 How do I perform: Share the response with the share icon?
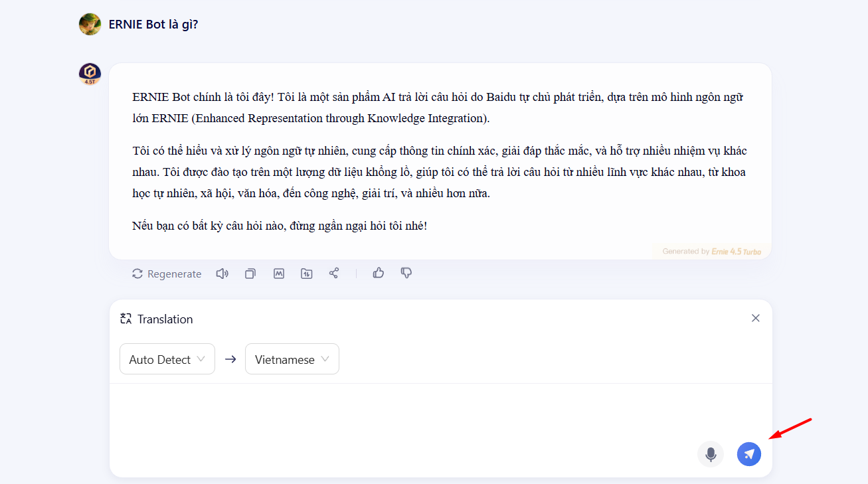(x=334, y=274)
